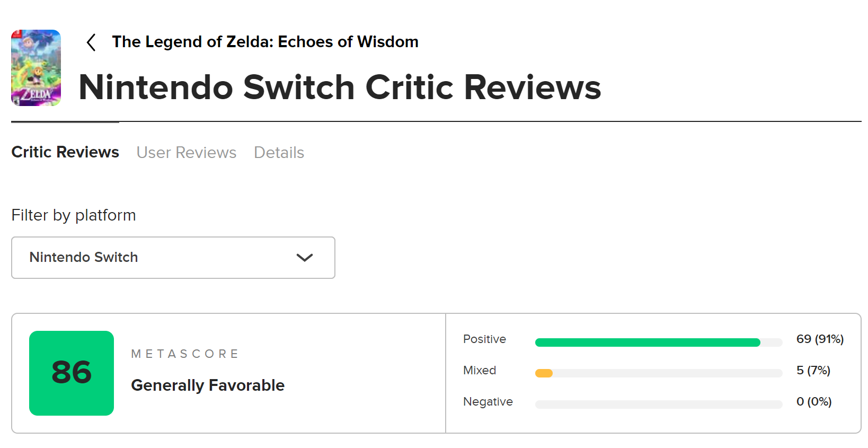This screenshot has width=868, height=448.
Task: Click the back chevron arrow icon
Action: tap(91, 42)
